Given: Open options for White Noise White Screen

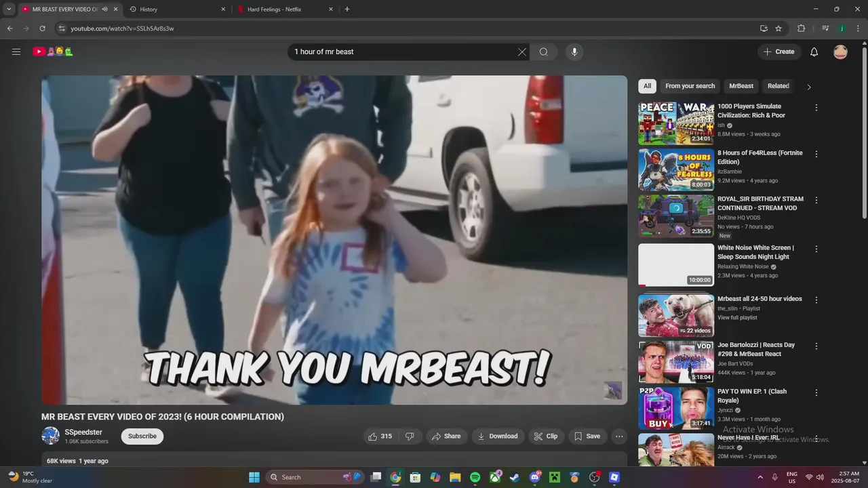Looking at the screenshot, I should pyautogui.click(x=816, y=249).
